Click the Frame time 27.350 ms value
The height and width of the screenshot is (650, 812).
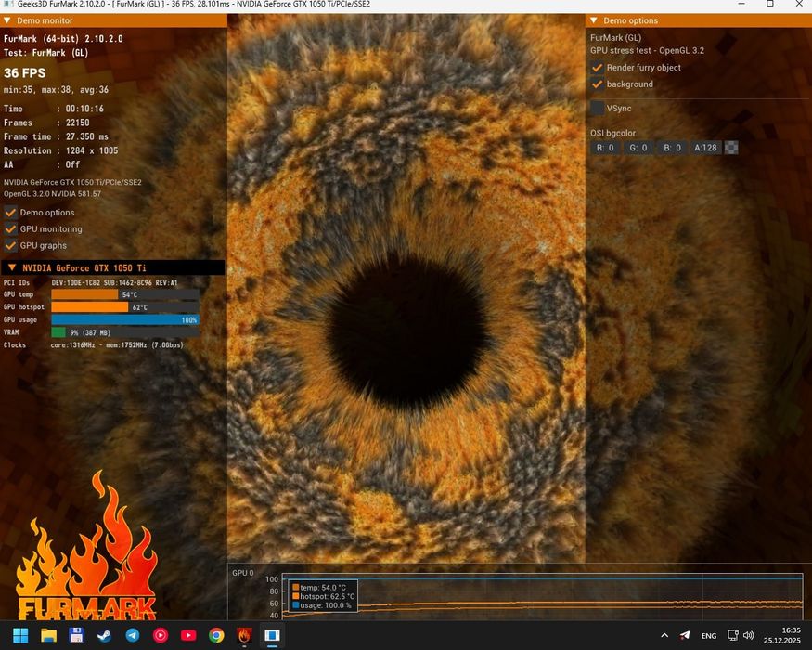[x=87, y=136]
